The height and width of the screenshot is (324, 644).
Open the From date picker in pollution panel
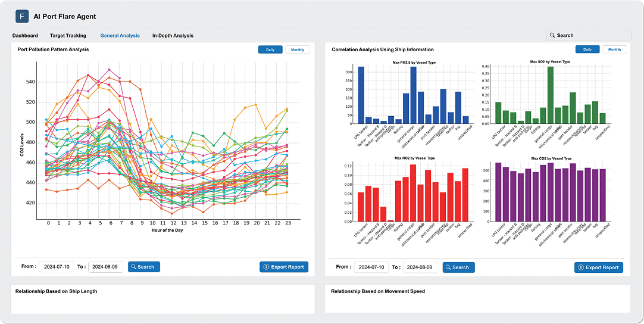click(57, 267)
